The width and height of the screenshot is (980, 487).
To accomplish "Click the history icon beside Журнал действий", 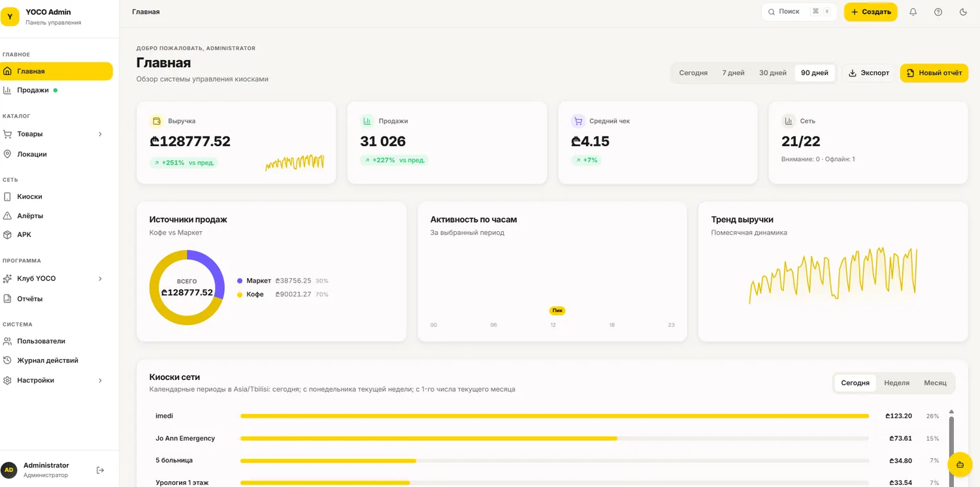I will click(8, 360).
